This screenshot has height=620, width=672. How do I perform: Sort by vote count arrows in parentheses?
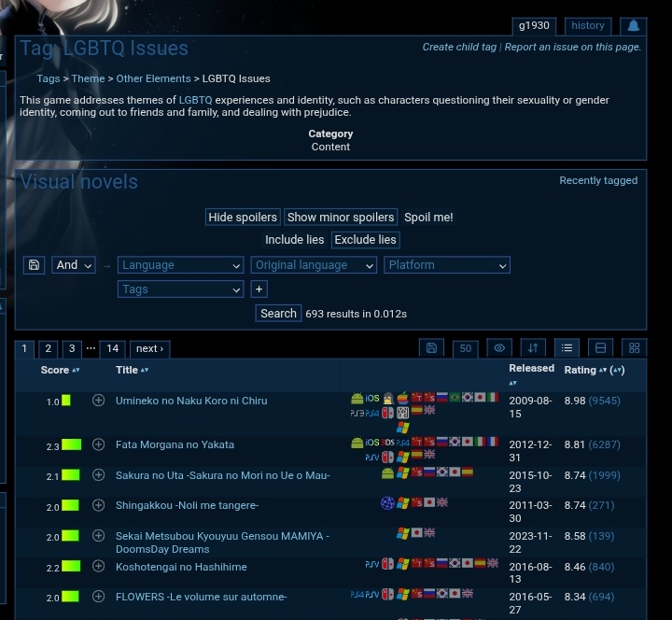click(617, 370)
